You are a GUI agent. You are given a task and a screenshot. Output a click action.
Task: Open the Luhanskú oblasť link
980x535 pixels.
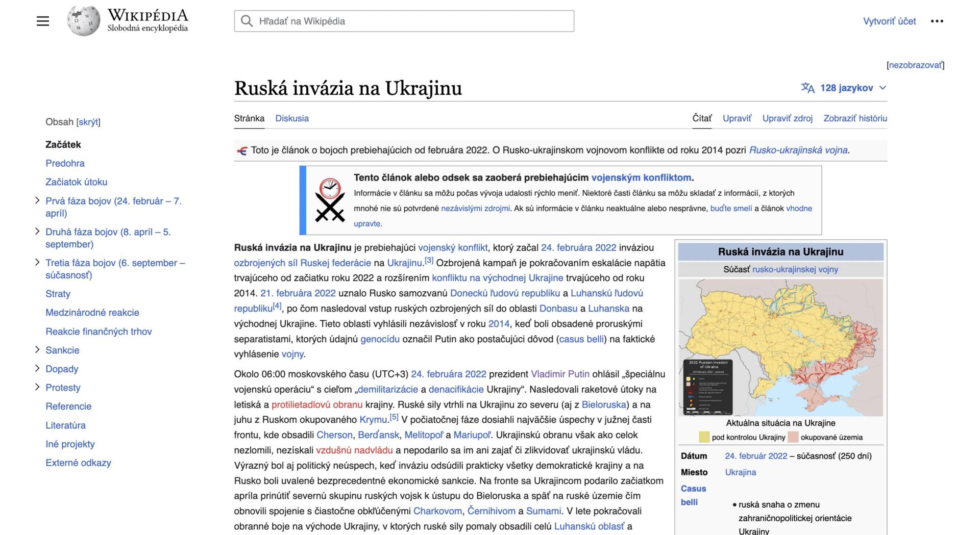(x=589, y=526)
